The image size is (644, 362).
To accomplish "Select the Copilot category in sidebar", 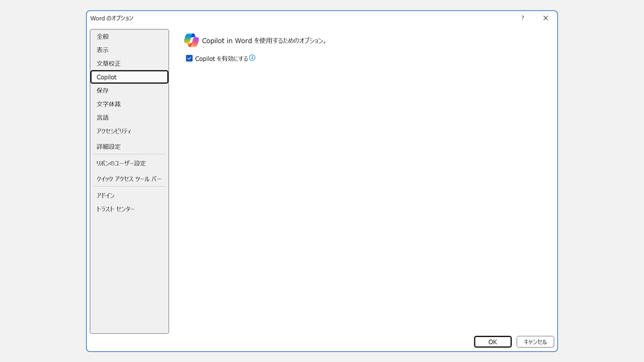I will pos(107,77).
